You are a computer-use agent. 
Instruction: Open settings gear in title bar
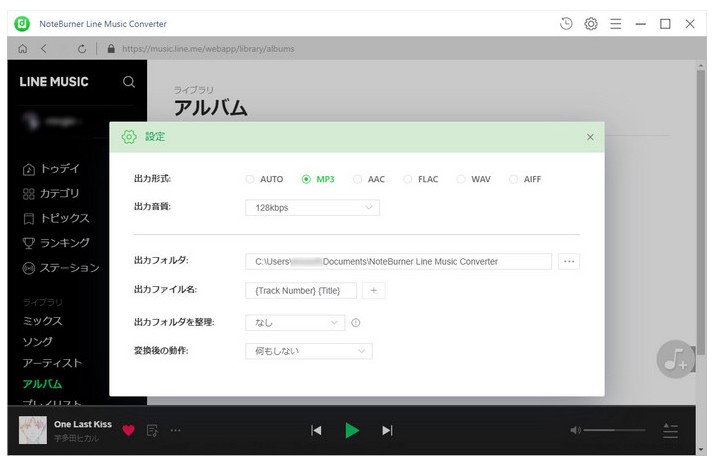click(x=590, y=23)
